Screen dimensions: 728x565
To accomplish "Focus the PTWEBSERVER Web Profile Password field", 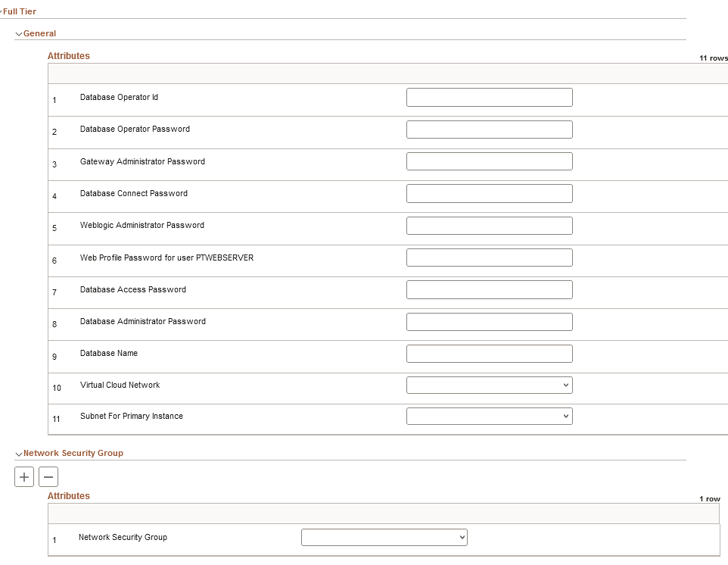I will (490, 258).
